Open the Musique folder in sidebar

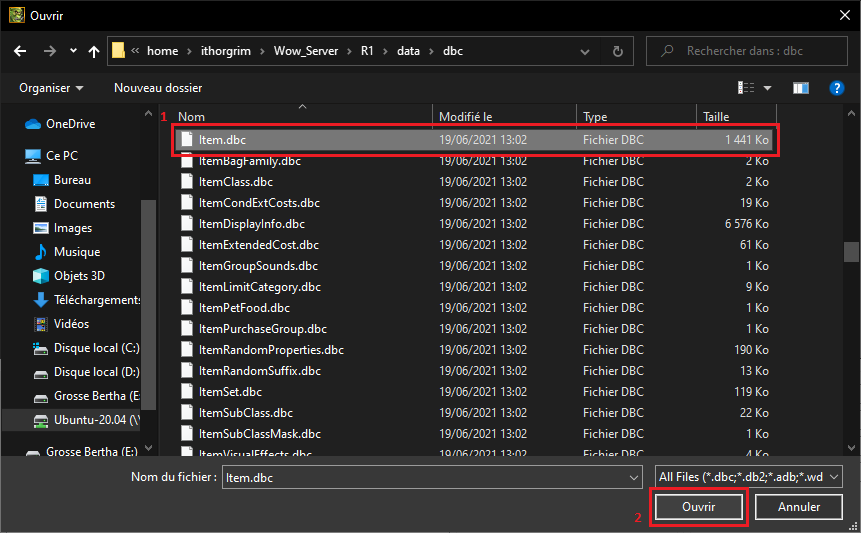[x=76, y=252]
